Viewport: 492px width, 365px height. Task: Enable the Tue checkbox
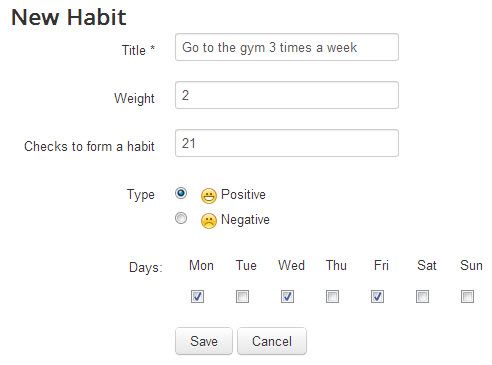[x=242, y=296]
